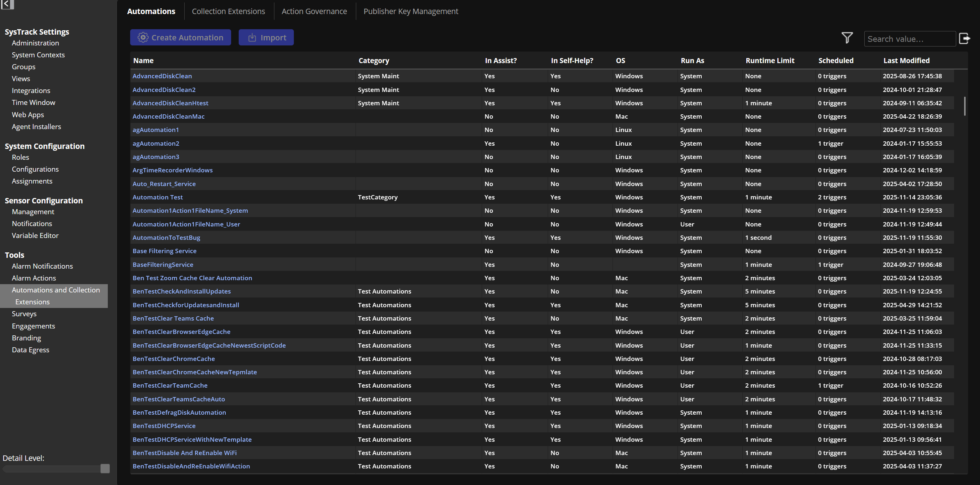This screenshot has height=485, width=980.
Task: Open Alarm Notifications in Tools section
Action: click(42, 266)
